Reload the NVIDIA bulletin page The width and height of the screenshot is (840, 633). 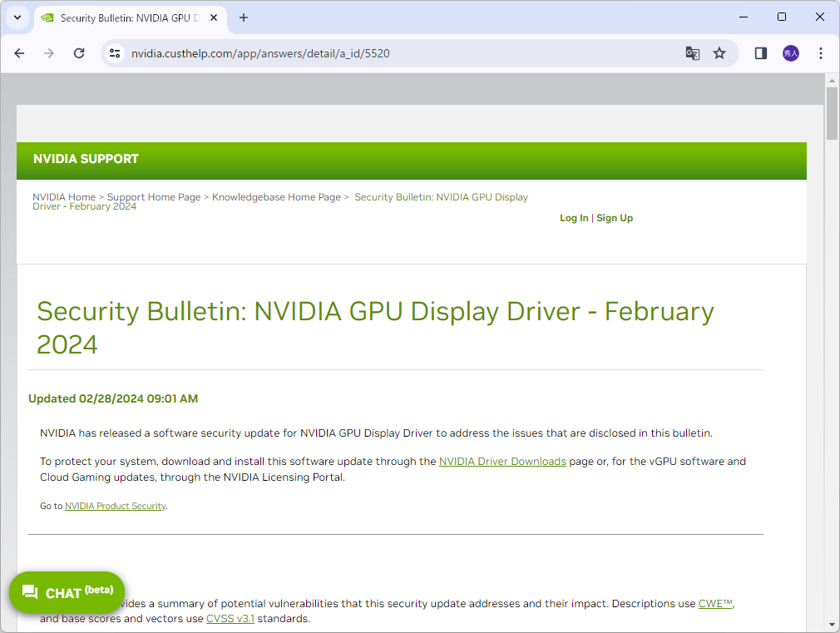point(79,53)
